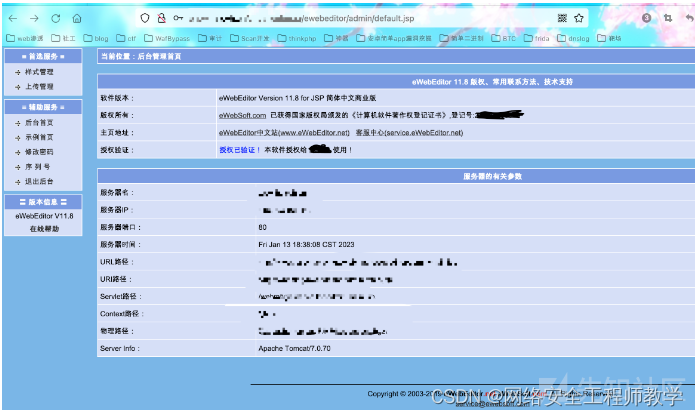
Task: Open the dnslog bookmarks folder
Action: (x=573, y=38)
